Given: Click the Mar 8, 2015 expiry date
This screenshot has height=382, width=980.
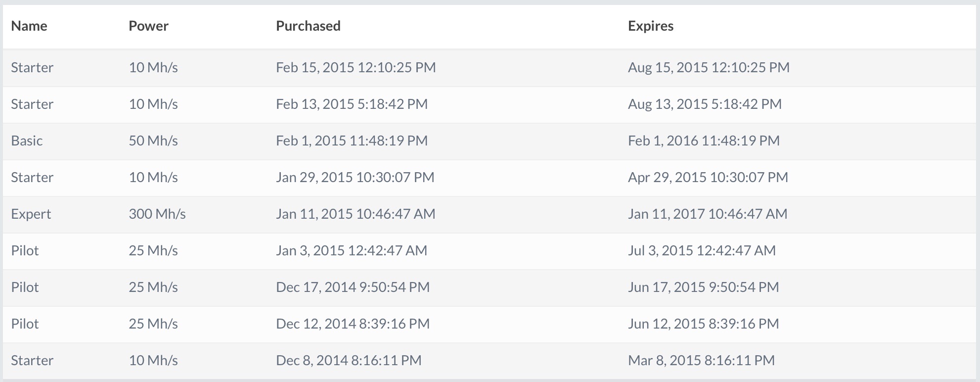Looking at the screenshot, I should pyautogui.click(x=701, y=360).
